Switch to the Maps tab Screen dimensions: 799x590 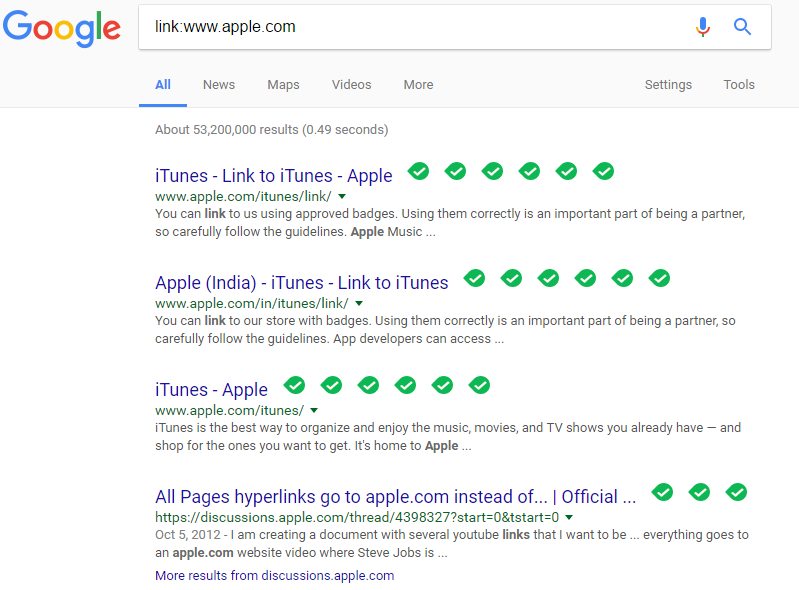pos(283,85)
